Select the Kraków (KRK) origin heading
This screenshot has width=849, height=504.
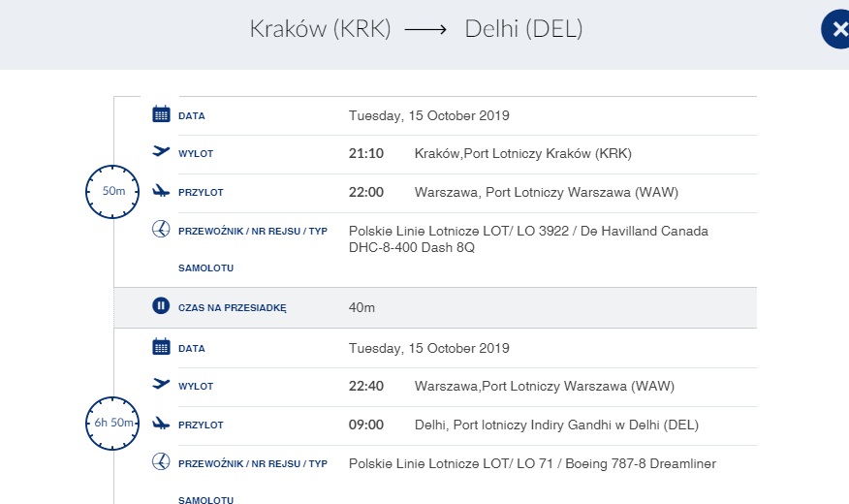click(x=320, y=29)
